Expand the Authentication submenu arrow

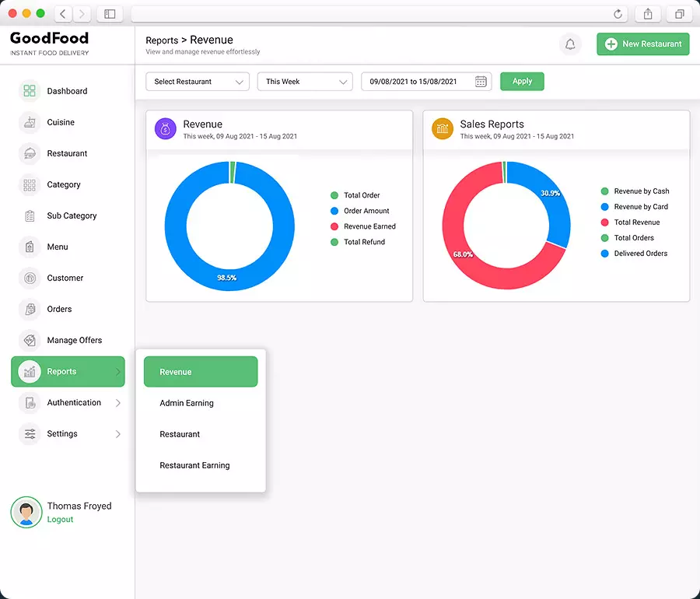[118, 403]
